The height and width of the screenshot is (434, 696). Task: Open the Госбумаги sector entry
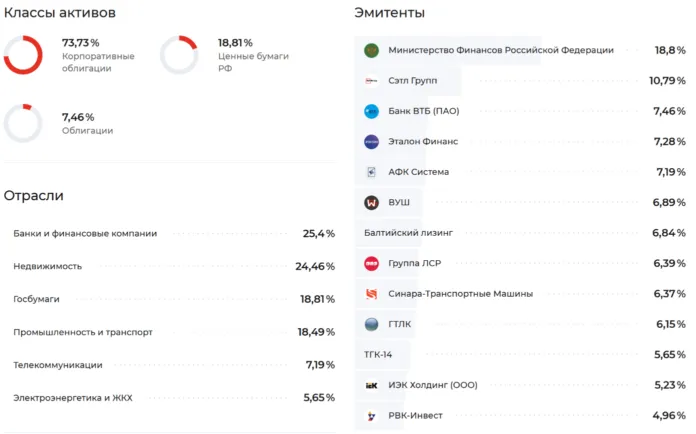(170, 300)
